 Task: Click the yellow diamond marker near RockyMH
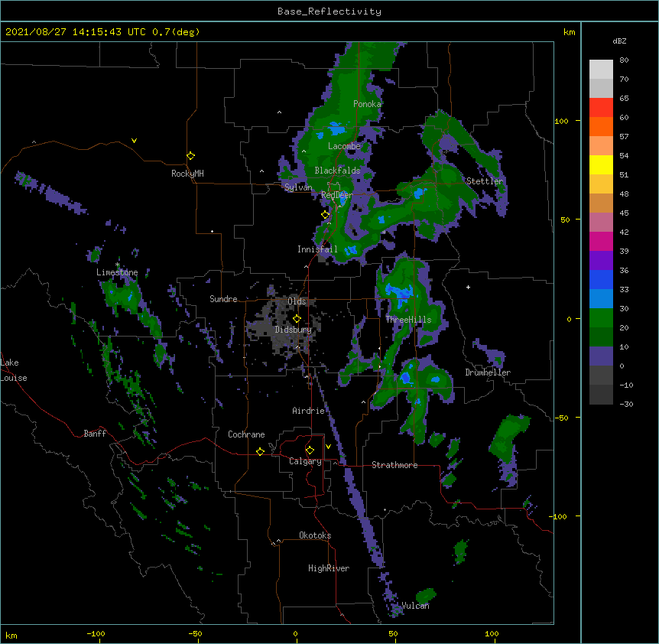[x=191, y=156]
